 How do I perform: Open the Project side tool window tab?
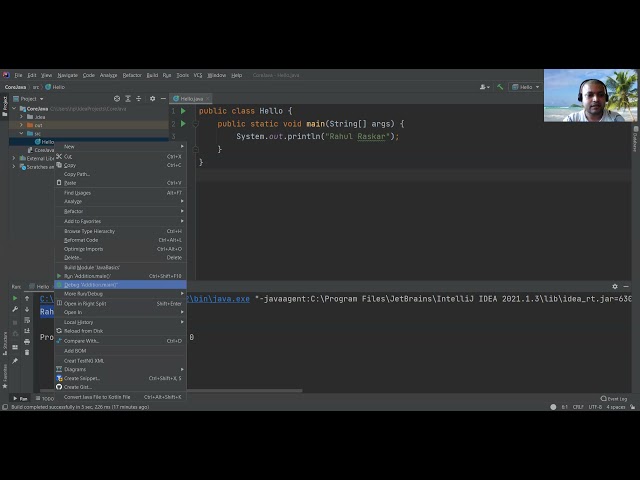(x=5, y=106)
